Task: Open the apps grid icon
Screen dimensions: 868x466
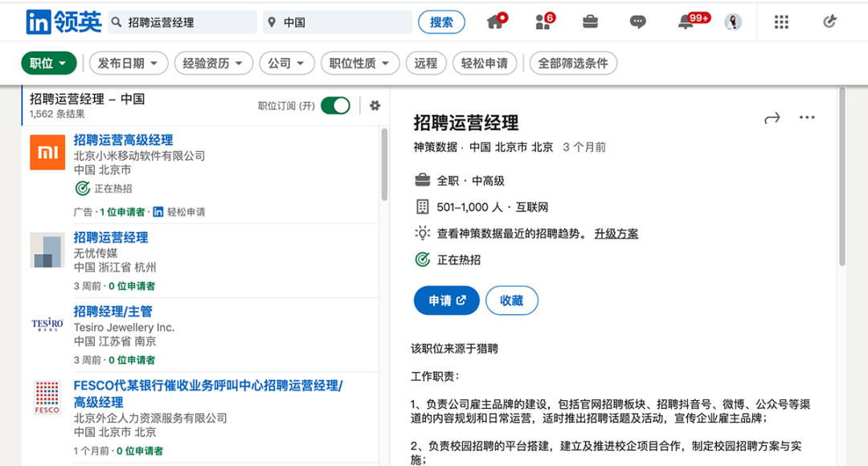Action: pyautogui.click(x=781, y=22)
